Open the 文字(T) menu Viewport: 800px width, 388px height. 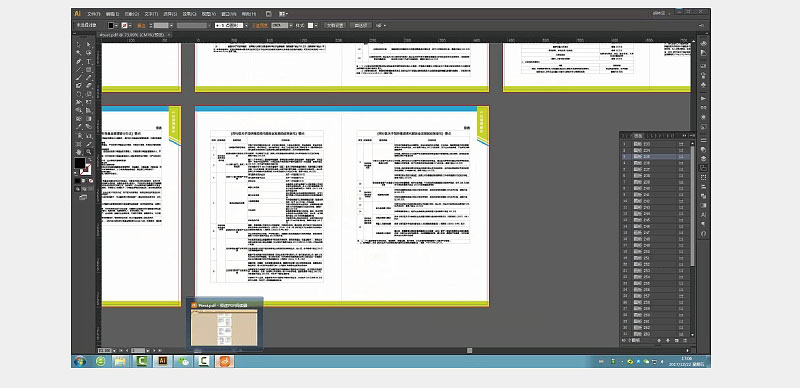point(151,14)
